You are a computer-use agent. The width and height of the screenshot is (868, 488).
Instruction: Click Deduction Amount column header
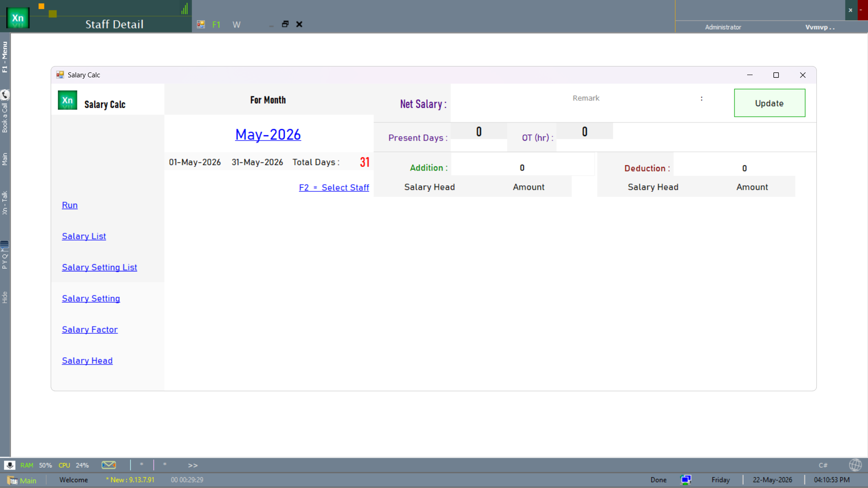(752, 187)
